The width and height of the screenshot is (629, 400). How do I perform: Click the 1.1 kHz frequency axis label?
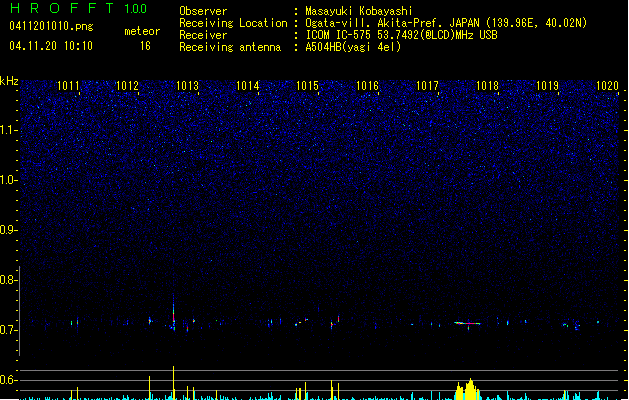point(8,130)
